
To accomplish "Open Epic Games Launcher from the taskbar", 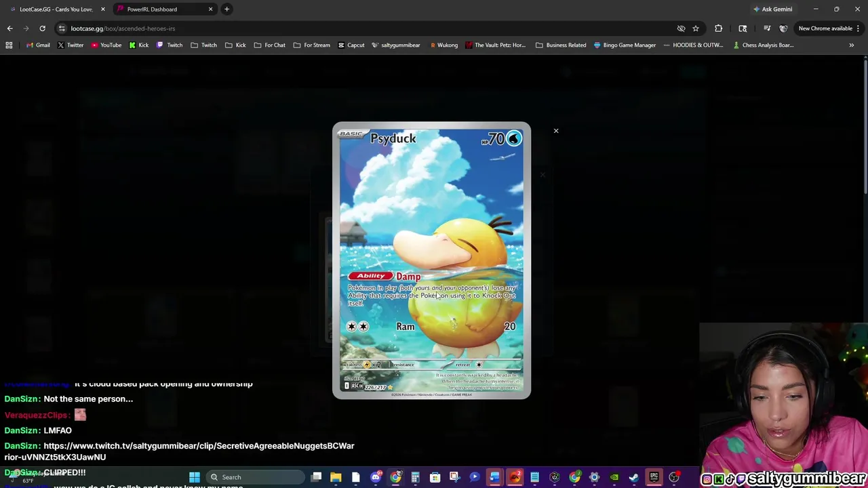I will [x=654, y=477].
